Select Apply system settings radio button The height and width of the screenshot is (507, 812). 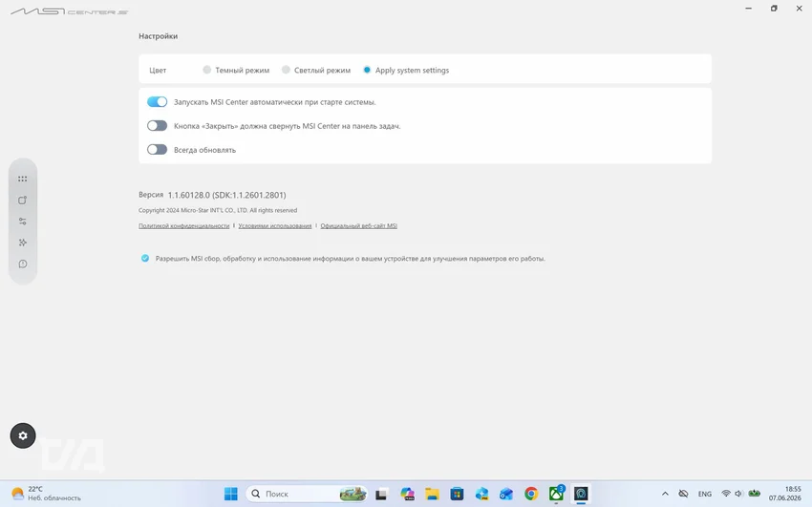pyautogui.click(x=367, y=70)
